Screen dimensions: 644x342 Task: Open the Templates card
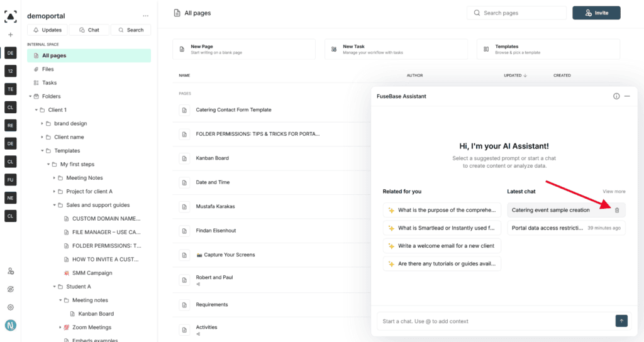coord(548,49)
